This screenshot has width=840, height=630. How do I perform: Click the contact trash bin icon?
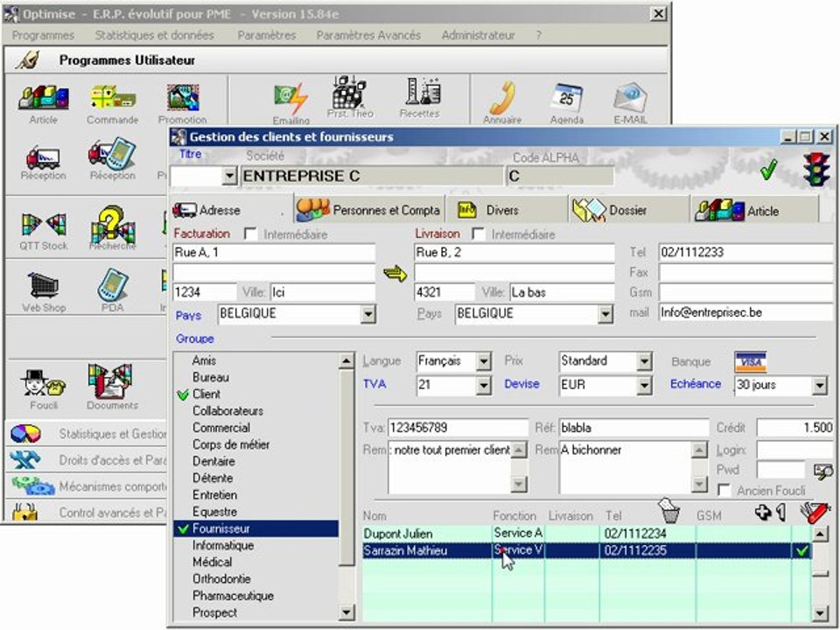point(668,510)
